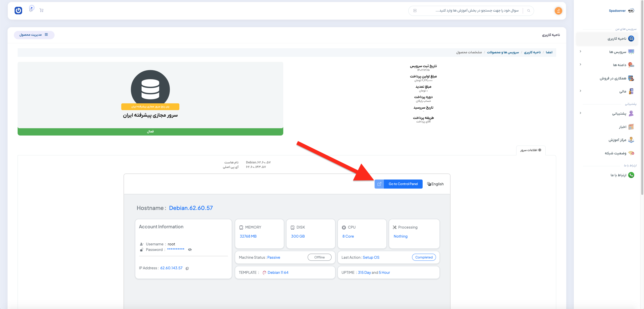Copy the IP address with copy icon
644x309 pixels.
coord(187,269)
